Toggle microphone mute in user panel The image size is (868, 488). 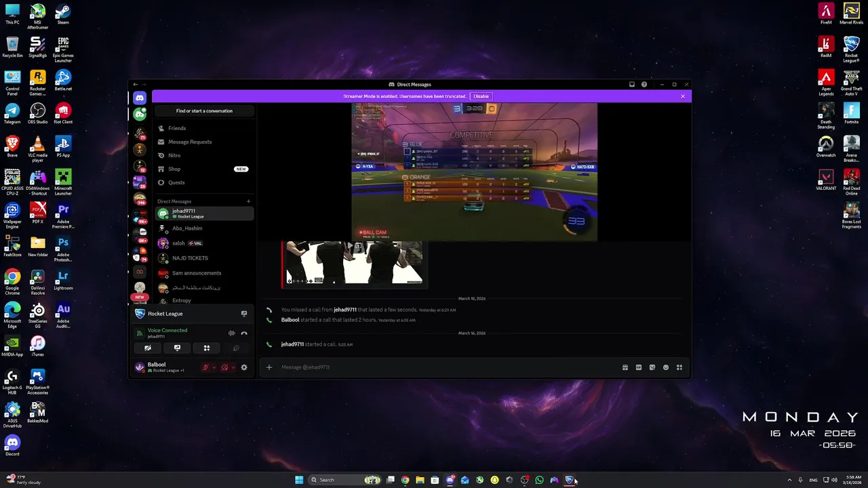[x=205, y=367]
